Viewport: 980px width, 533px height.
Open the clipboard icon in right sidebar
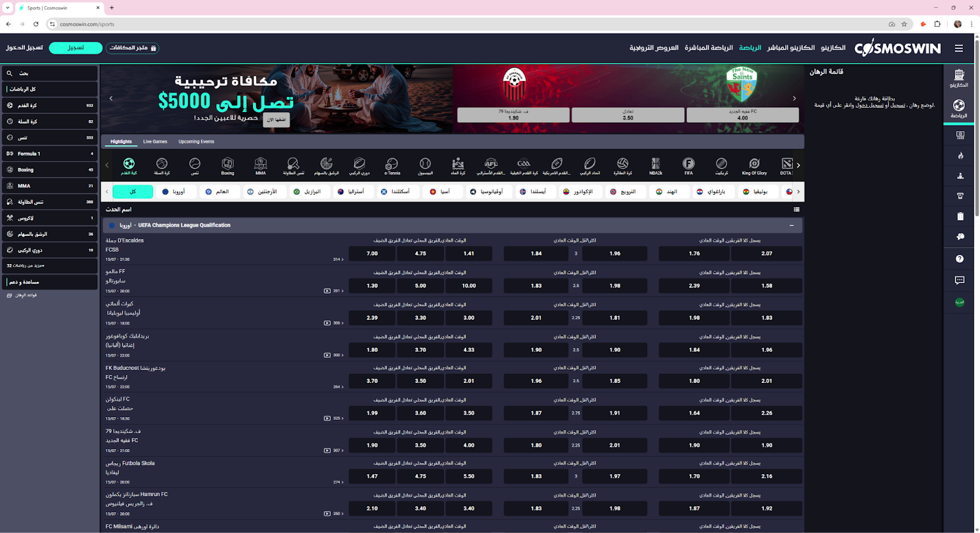click(x=960, y=216)
